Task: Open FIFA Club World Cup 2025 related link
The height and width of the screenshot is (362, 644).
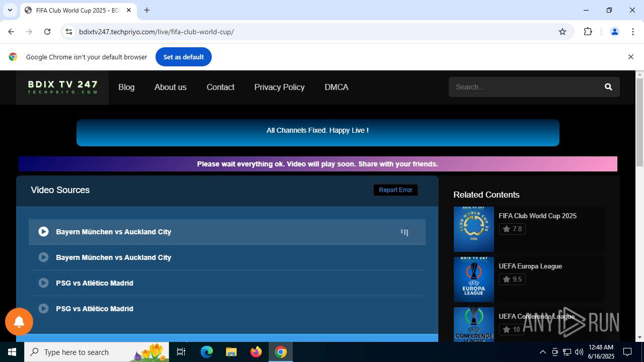Action: pos(537,216)
